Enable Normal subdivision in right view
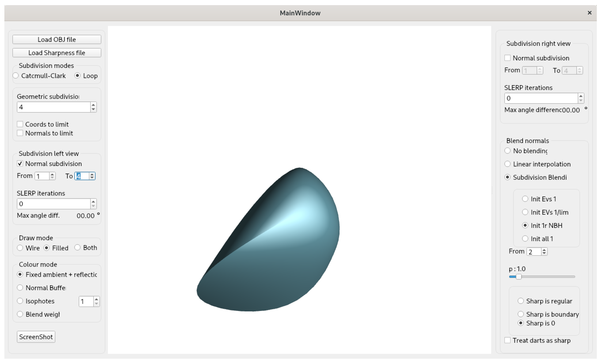 click(x=507, y=58)
